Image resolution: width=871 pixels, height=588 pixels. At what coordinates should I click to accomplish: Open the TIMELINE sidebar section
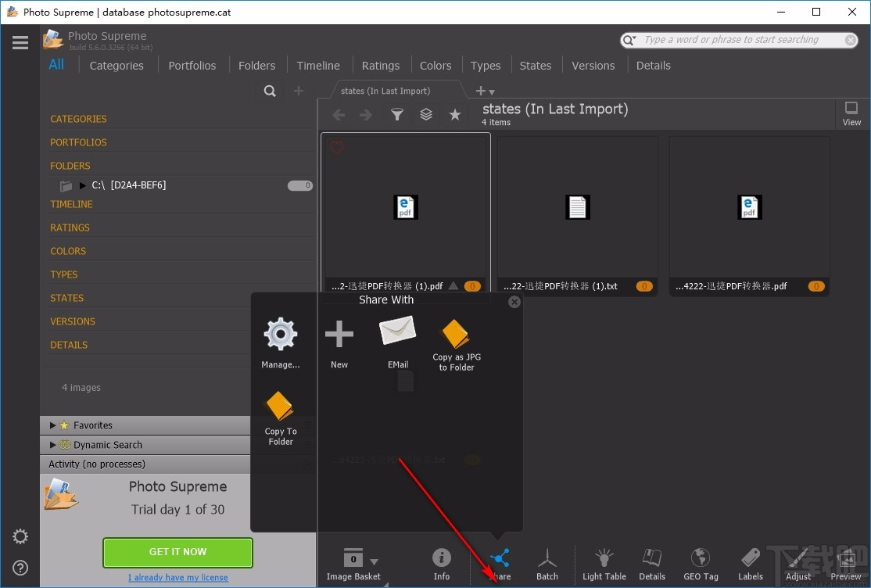(x=72, y=205)
